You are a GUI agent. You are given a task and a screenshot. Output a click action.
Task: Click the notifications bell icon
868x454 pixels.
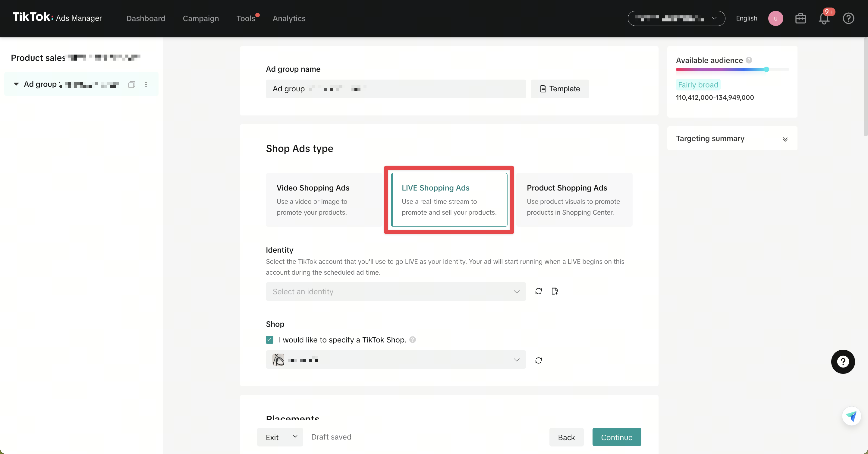coord(824,19)
